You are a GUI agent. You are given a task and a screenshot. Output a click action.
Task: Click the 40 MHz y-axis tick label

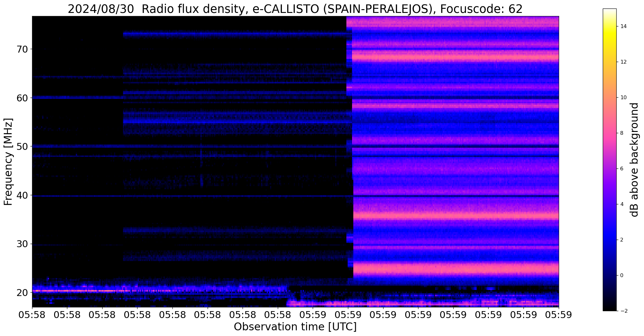point(22,195)
